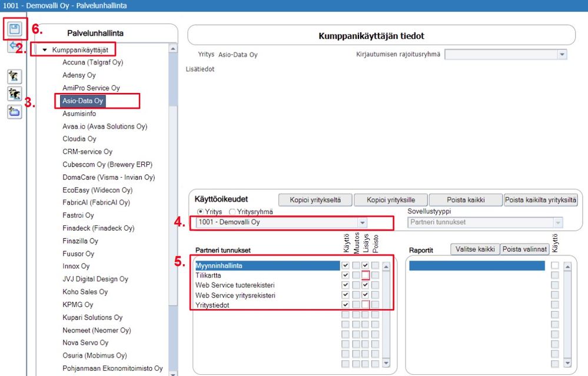The width and height of the screenshot is (588, 376).
Task: Select FabricAI (FabricAI Oy) entry
Action: pos(96,202)
